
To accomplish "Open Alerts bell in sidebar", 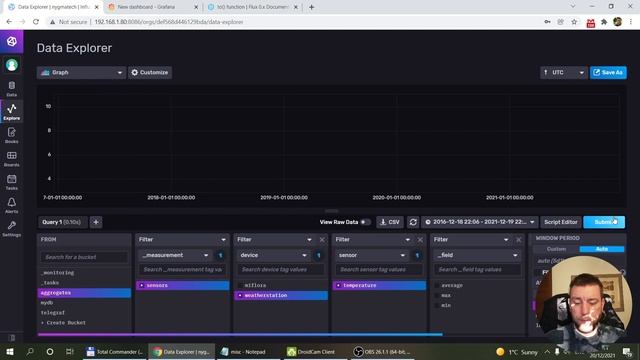I will click(11, 205).
